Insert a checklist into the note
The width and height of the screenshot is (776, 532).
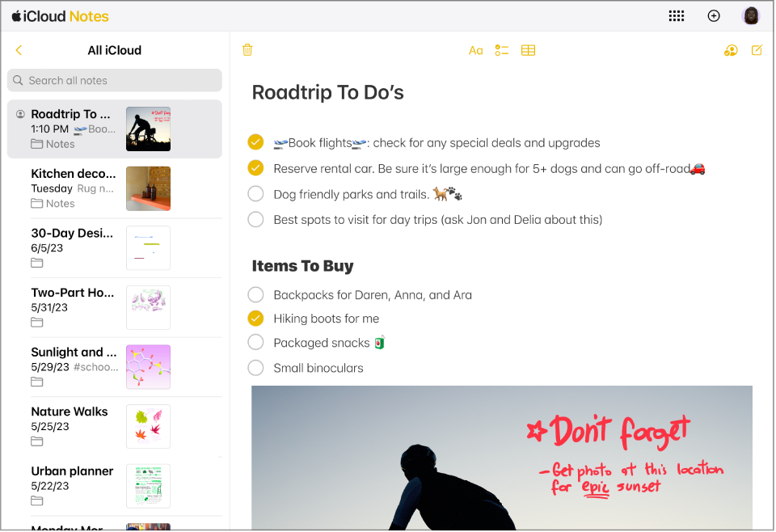pos(501,50)
